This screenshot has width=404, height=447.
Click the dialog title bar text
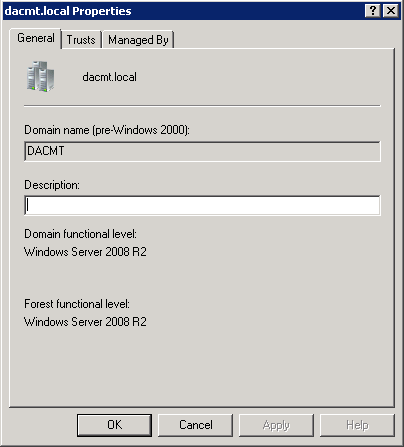coord(68,11)
